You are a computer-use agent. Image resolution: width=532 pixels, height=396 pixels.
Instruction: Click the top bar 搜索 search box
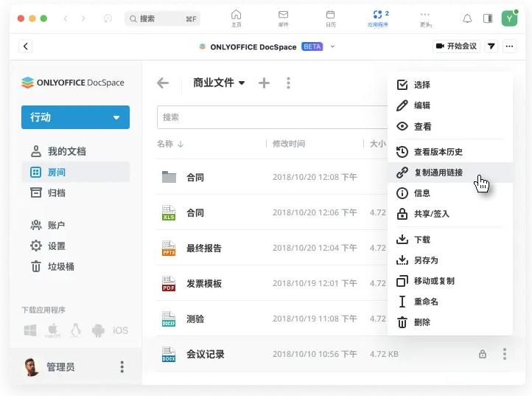(163, 18)
